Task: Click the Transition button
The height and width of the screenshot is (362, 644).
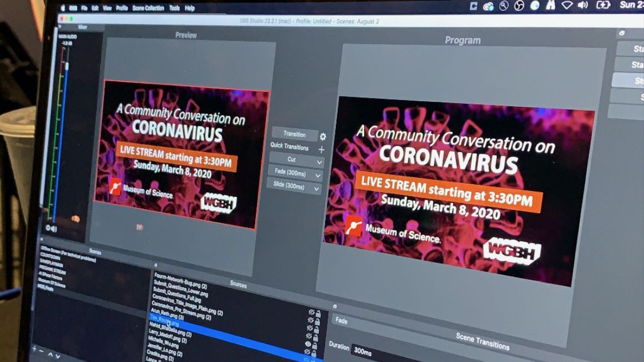Action: click(294, 134)
